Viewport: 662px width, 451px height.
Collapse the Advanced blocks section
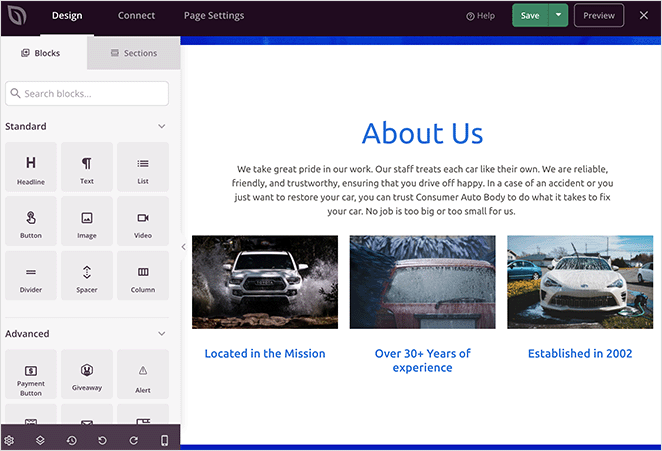click(x=162, y=334)
